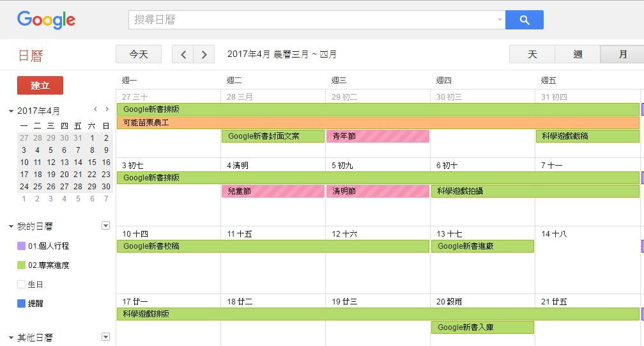Viewport: 644px width, 346px height.
Task: Open 其他日曆 options menu box
Action: [x=105, y=337]
